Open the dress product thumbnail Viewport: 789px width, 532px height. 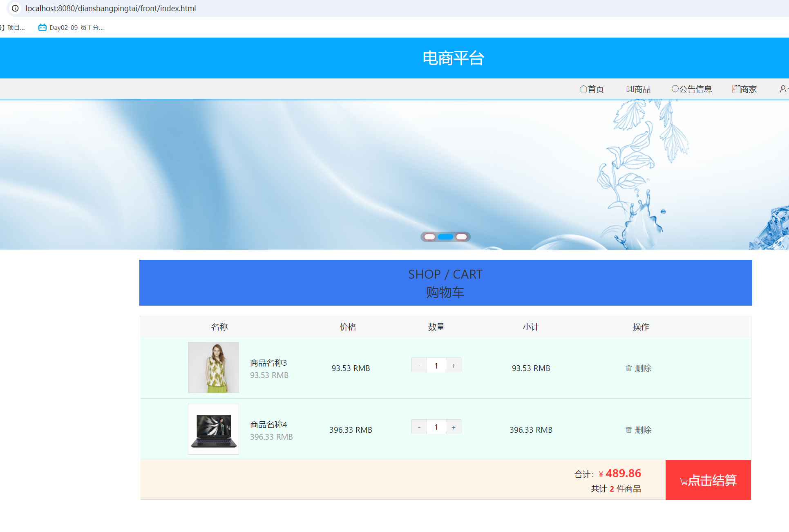[213, 367]
